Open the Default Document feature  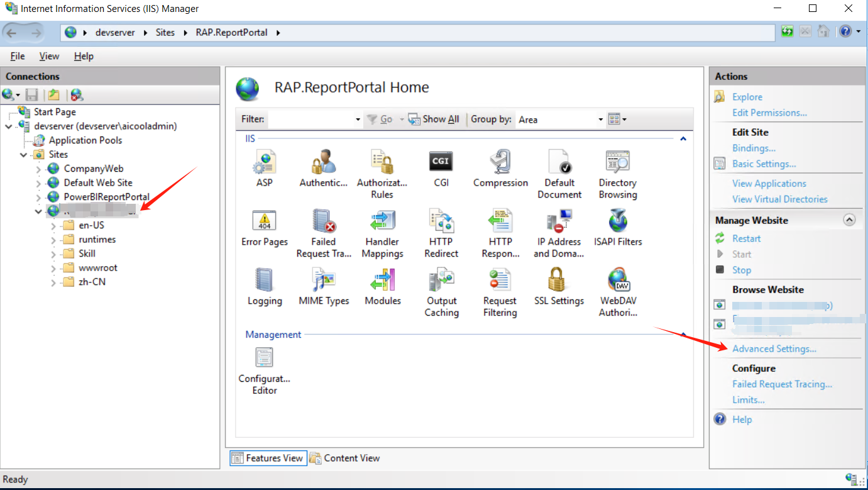tap(559, 175)
